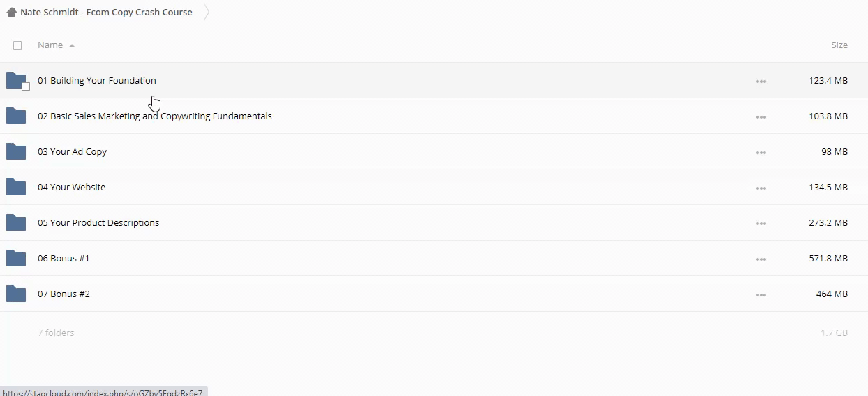Sort the list by Name column
Image resolution: width=868 pixels, height=396 pixels.
(x=50, y=45)
